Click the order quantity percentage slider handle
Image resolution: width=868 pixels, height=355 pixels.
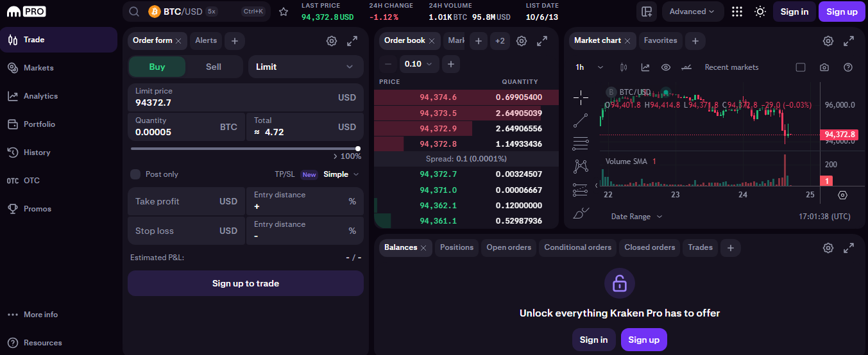[x=358, y=149]
